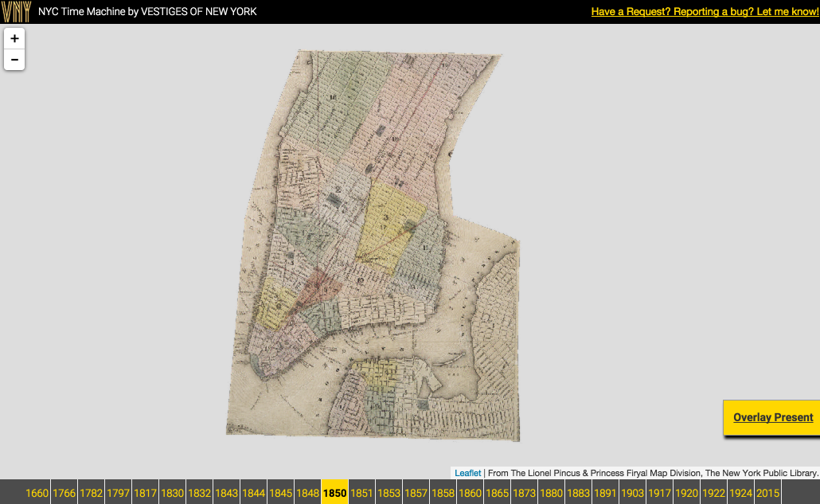
Task: Show the 1880 map
Action: click(x=551, y=493)
